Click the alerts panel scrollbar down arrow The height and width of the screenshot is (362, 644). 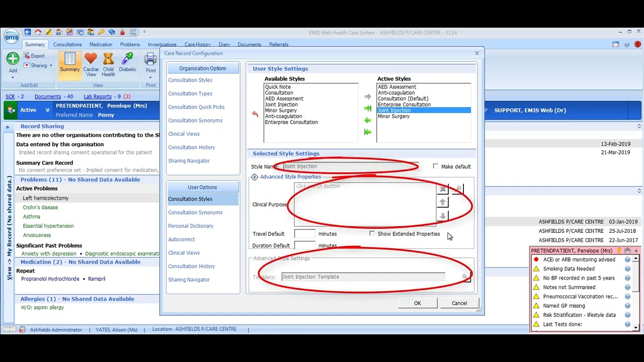pyautogui.click(x=636, y=328)
